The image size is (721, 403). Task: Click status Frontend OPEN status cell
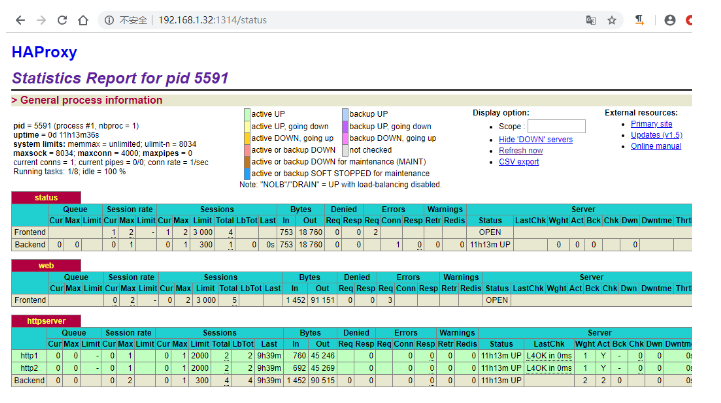490,232
